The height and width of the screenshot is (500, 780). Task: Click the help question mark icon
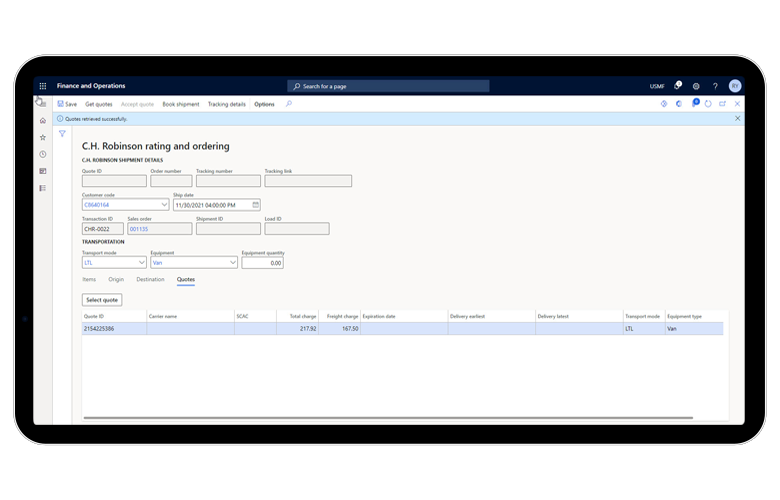715,86
